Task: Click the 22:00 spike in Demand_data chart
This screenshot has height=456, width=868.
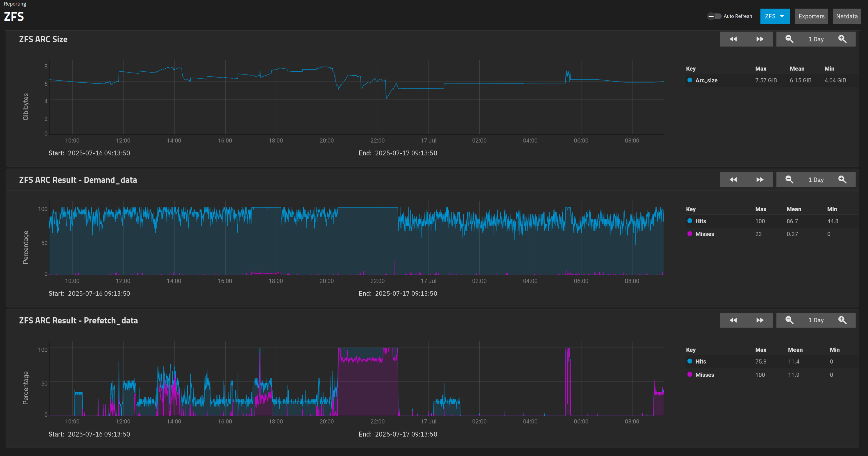Action: (394, 267)
